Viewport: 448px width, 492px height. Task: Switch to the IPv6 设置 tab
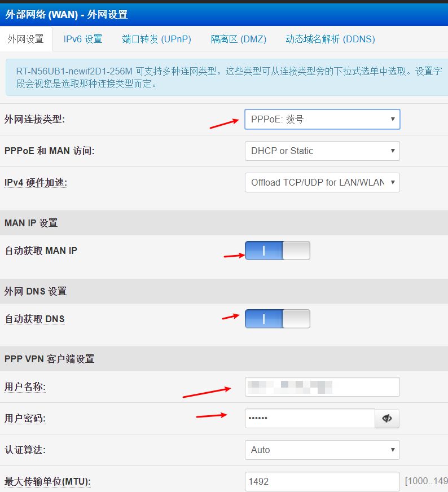pyautogui.click(x=83, y=39)
